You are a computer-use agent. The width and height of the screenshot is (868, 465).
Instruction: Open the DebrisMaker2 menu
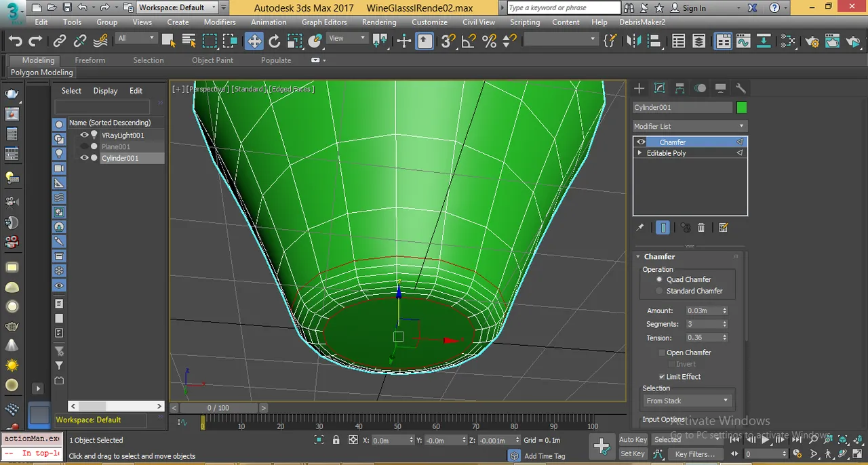pos(642,22)
